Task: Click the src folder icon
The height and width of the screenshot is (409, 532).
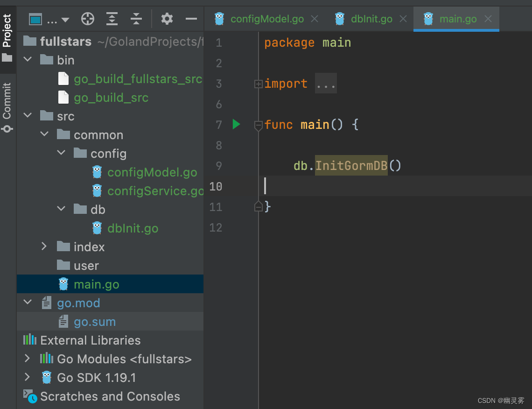Action: (x=47, y=115)
